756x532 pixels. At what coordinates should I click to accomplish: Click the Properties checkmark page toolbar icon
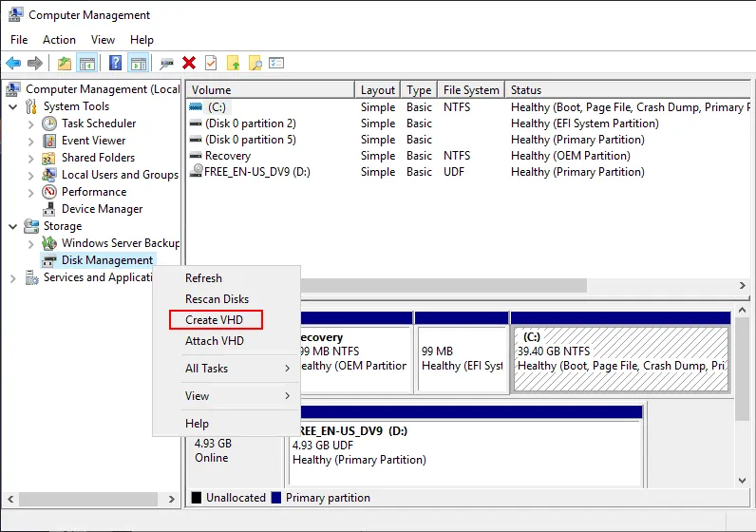pos(211,64)
